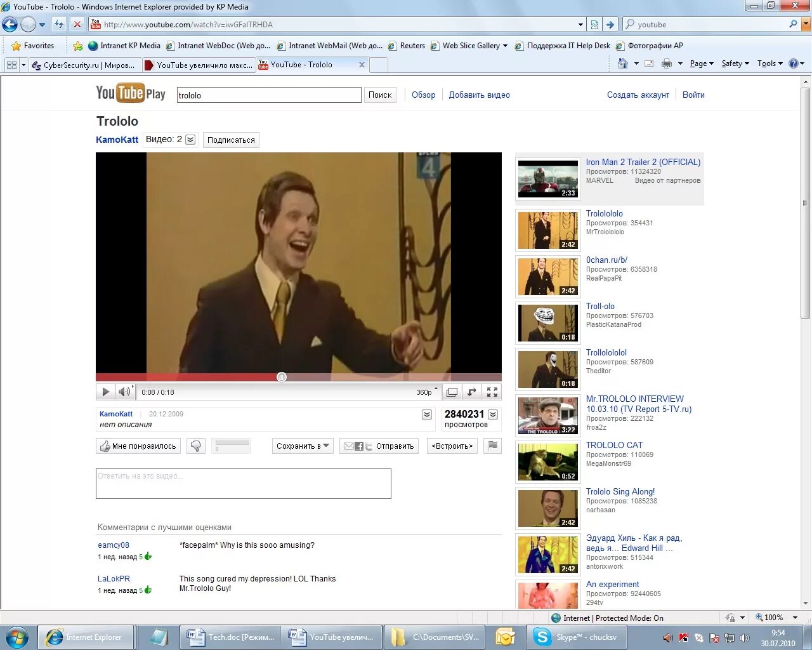
Task: Expand video description chevron
Action: click(427, 415)
